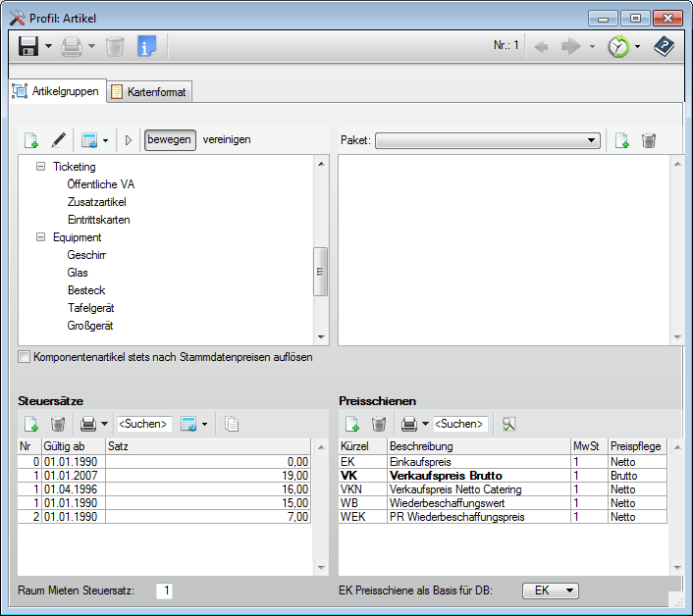This screenshot has height=616, width=693.
Task: Delete selected price rail under Preisschienen
Action: tap(379, 425)
